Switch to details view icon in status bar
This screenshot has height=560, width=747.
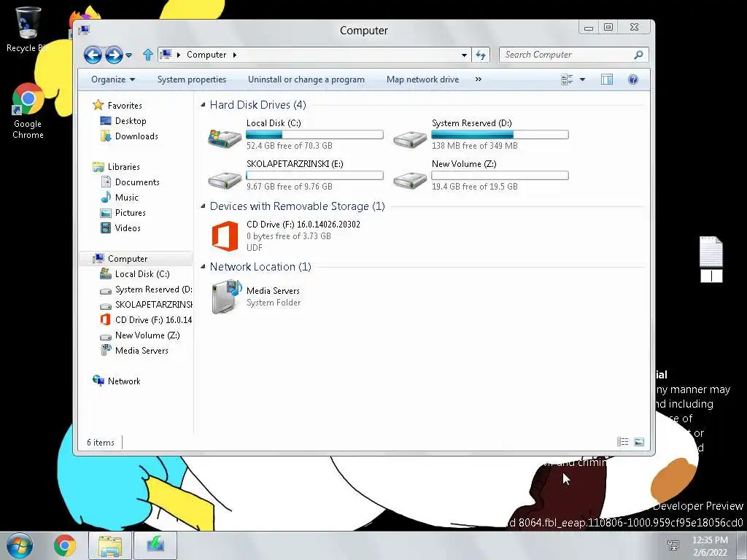[x=623, y=442]
